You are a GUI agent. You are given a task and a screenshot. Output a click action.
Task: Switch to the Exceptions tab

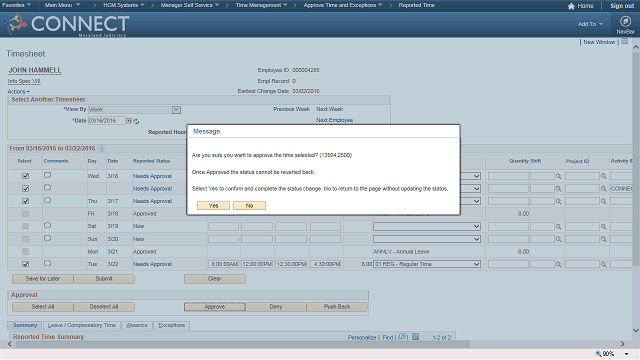[171, 325]
